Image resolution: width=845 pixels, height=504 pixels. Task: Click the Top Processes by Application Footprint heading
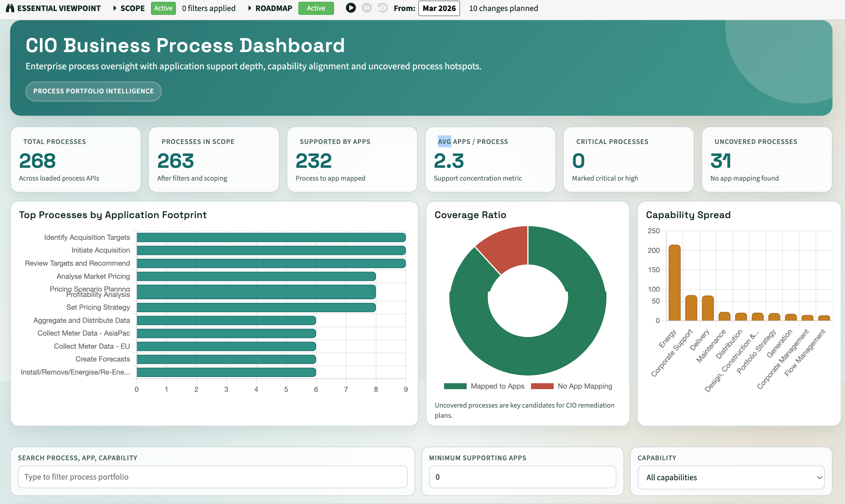(113, 215)
